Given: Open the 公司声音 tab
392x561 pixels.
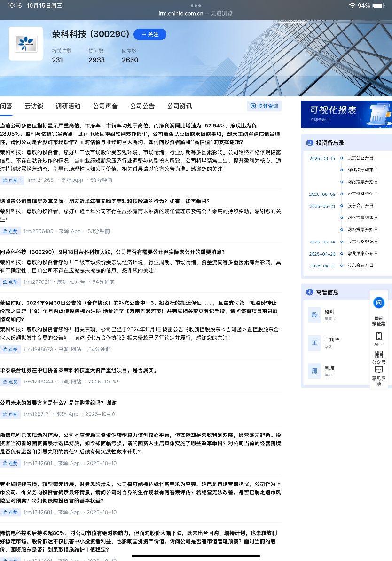Looking at the screenshot, I should tap(105, 106).
